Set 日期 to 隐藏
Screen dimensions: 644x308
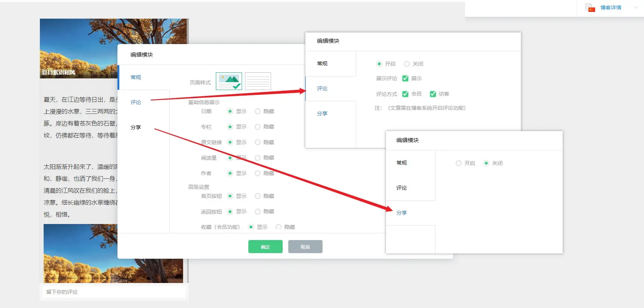(x=258, y=111)
